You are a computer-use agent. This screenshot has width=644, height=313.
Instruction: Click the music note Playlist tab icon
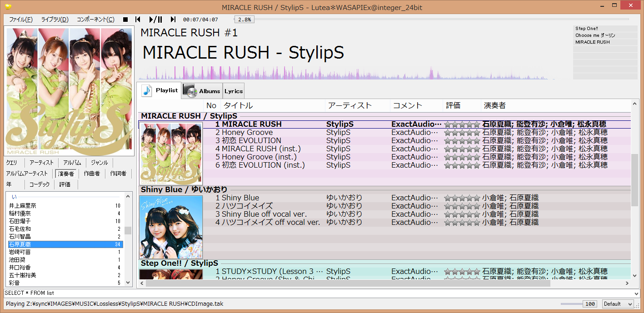(x=146, y=90)
